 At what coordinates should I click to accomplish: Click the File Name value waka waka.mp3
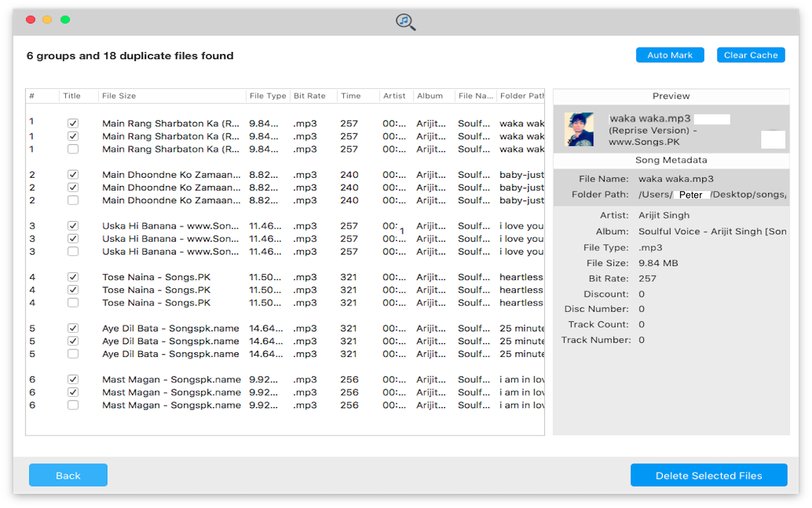(676, 179)
